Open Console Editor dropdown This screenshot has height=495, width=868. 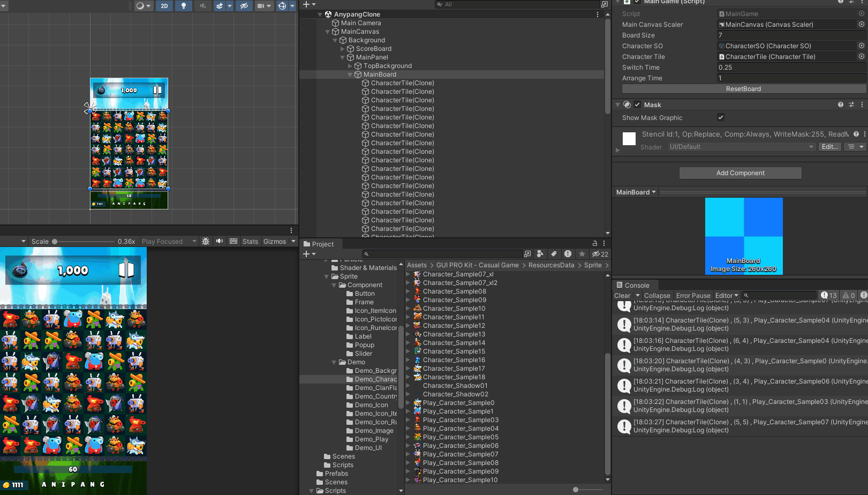[727, 296]
